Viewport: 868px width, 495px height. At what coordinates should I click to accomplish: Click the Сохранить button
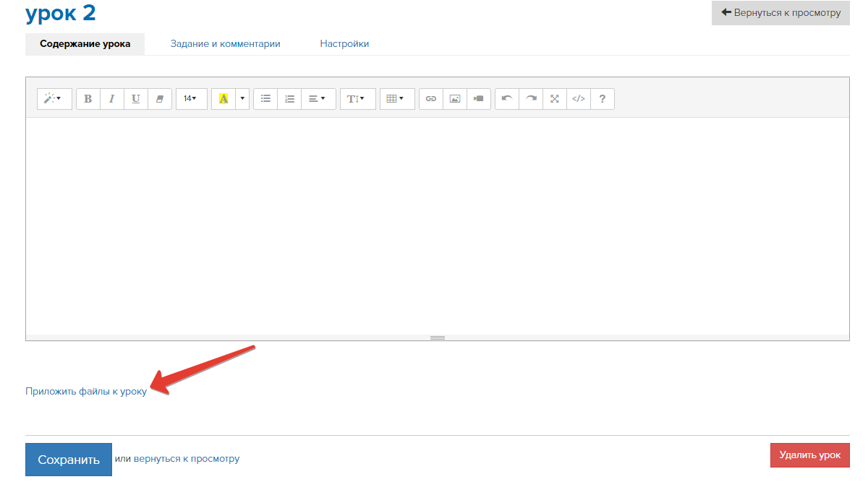tap(69, 460)
